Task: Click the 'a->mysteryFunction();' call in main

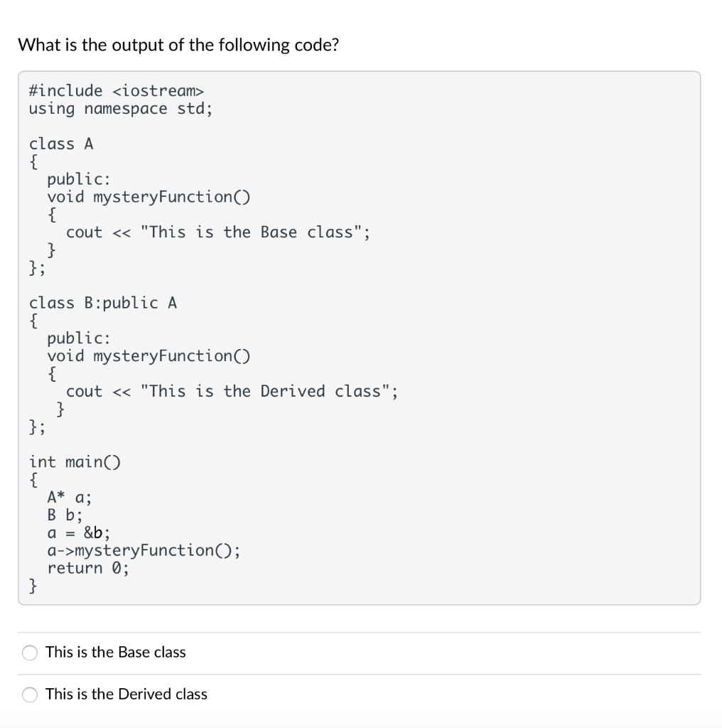Action: tap(144, 550)
